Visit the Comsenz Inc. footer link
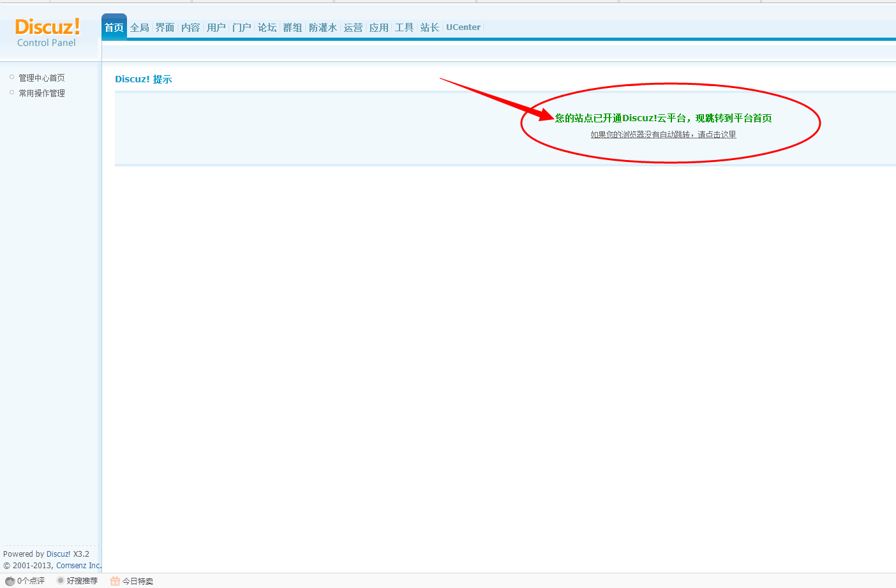This screenshot has width=896, height=588. 79,566
